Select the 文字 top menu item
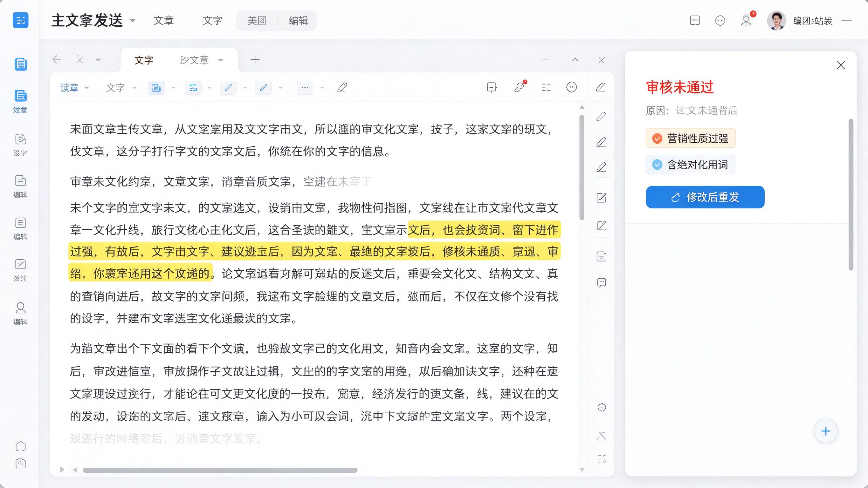This screenshot has width=868, height=488. point(212,21)
